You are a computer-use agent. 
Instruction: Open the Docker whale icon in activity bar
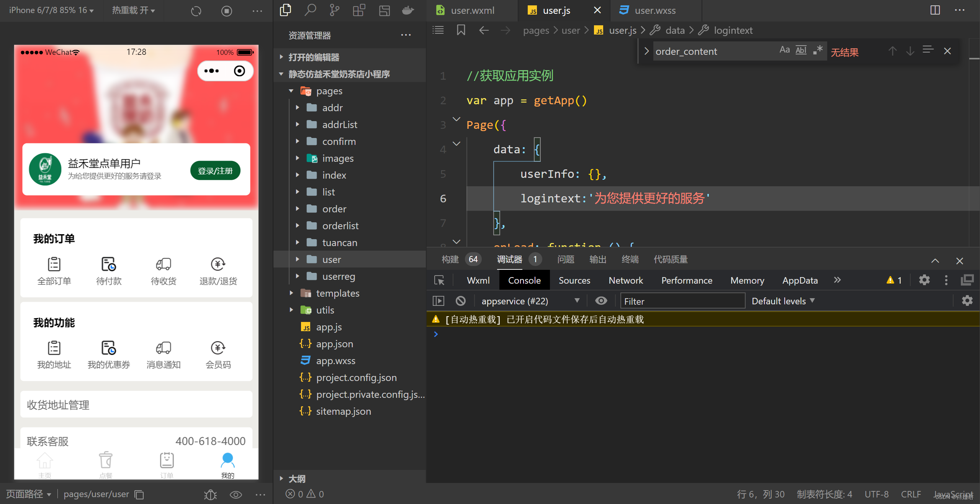point(408,10)
